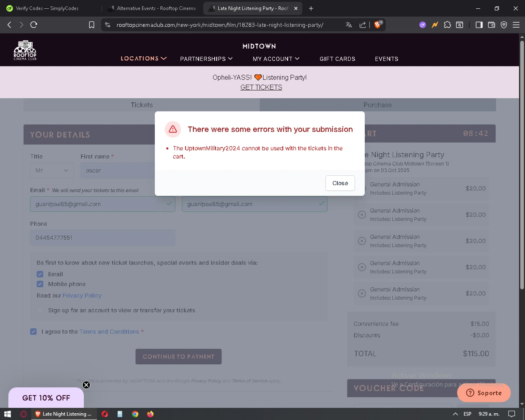
Task: Remove second General Admission ticket
Action: (362, 215)
